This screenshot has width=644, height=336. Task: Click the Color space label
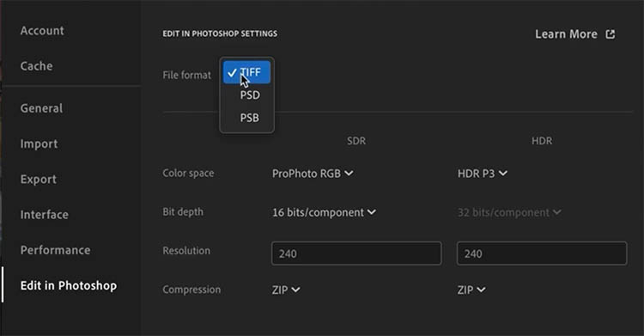tap(188, 173)
